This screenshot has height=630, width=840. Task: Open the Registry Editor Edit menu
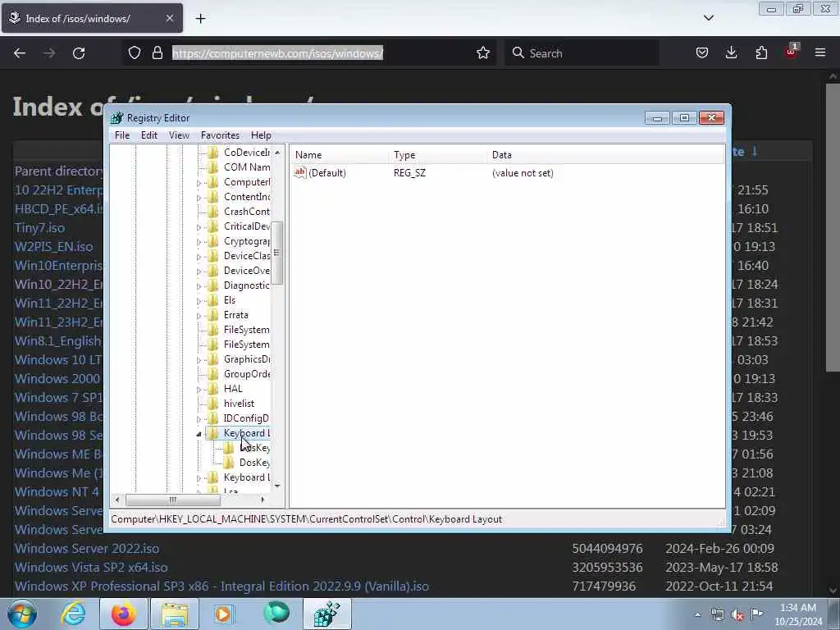[149, 135]
